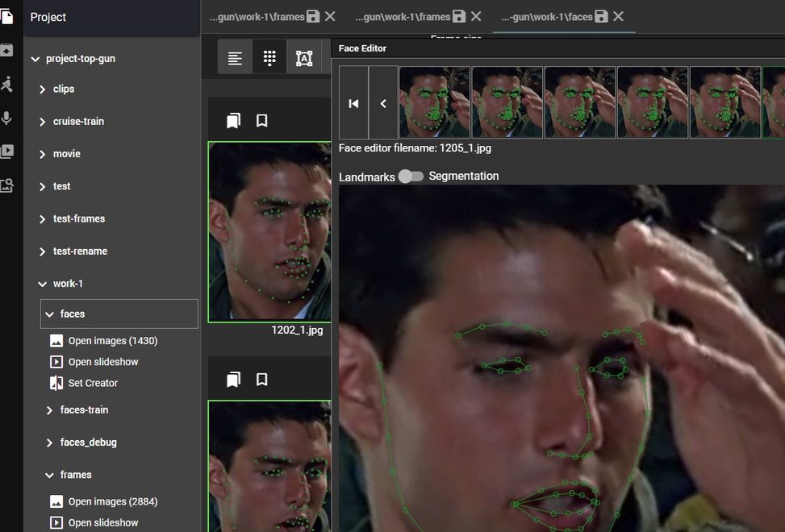Select the 1202_1.jpg face thumbnail
The image size is (785, 532).
tap(269, 232)
